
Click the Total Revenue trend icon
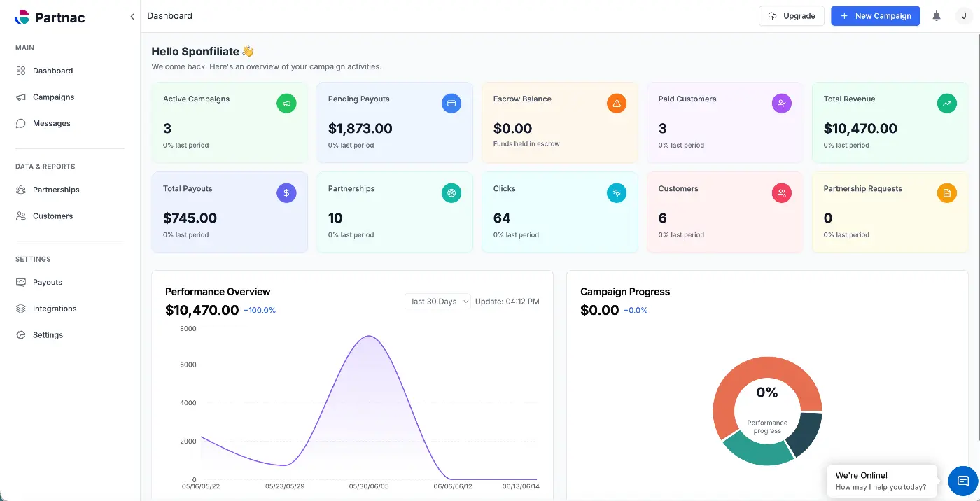tap(947, 104)
